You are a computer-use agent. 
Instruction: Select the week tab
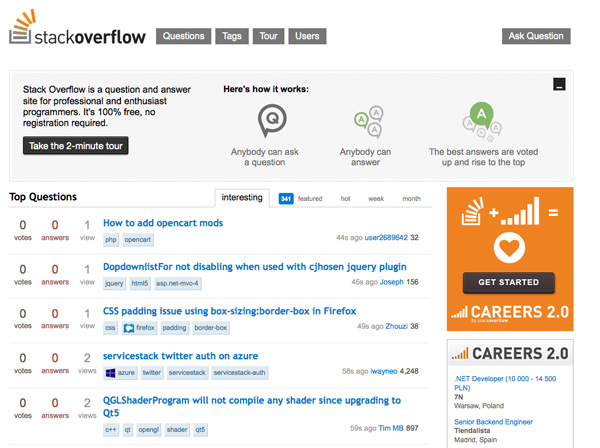point(376,199)
